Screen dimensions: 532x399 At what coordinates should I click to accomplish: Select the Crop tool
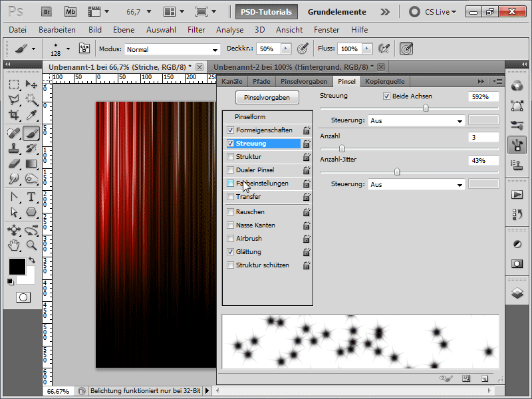(x=14, y=114)
